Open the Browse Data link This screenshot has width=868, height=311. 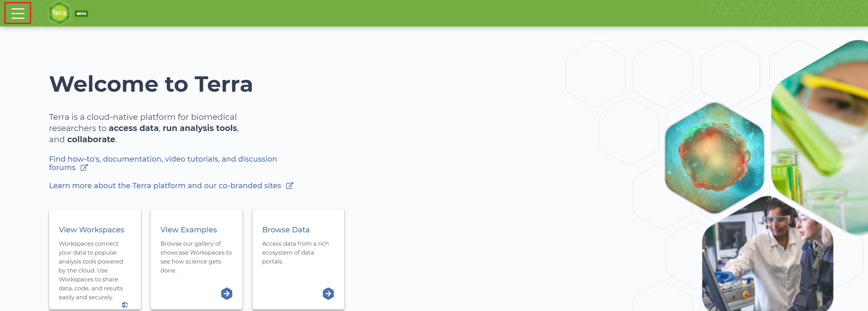point(286,230)
